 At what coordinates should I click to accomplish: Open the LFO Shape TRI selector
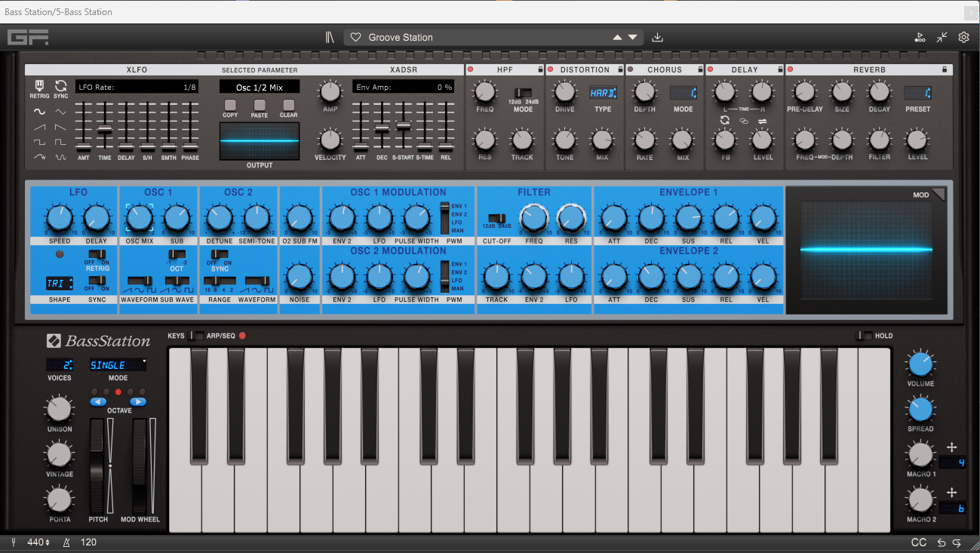tap(60, 284)
